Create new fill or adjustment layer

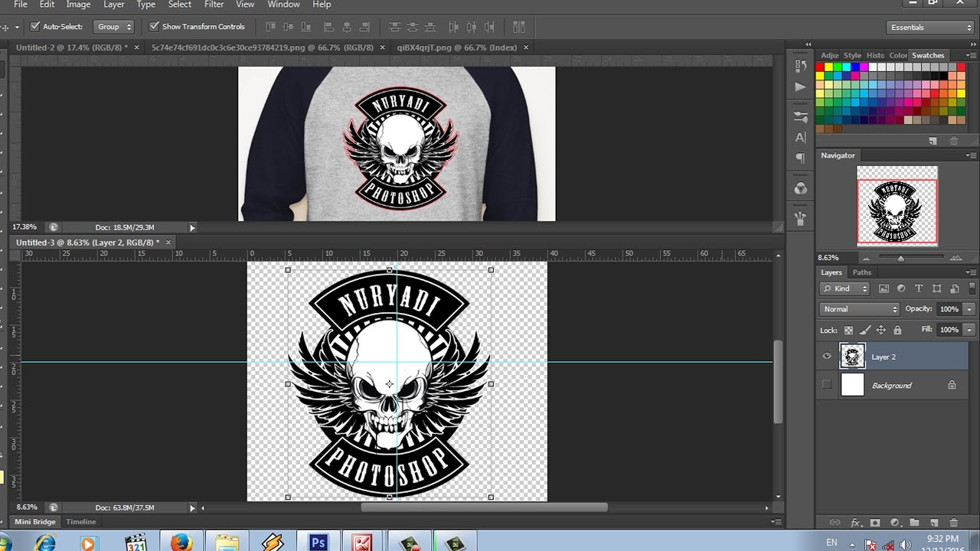[x=895, y=523]
